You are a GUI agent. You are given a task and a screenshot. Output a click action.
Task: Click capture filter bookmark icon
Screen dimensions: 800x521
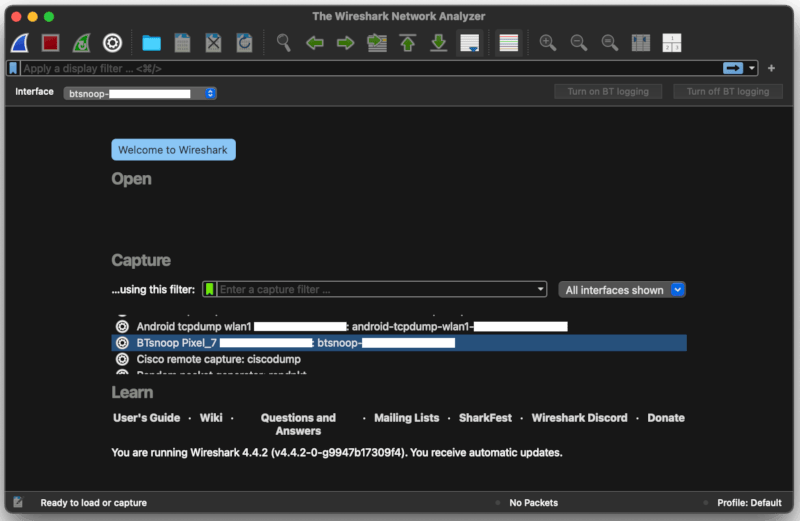[209, 289]
